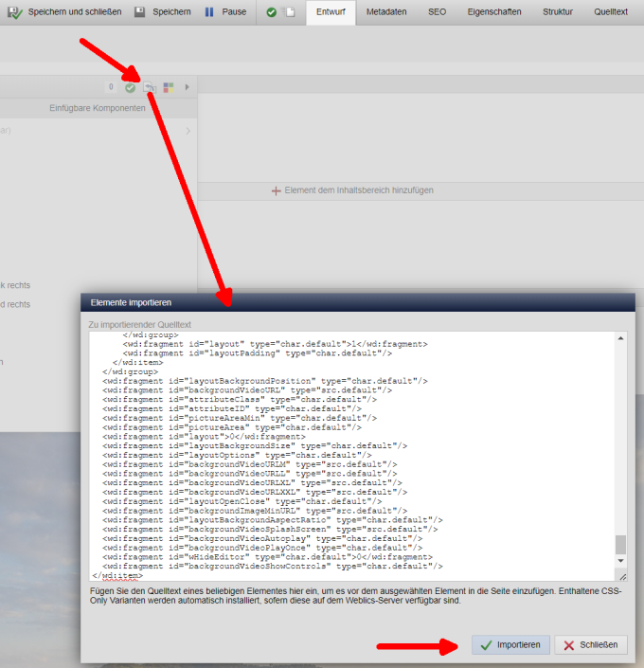Click the source text area vertical scrollbar thumb
644x668 pixels.
coord(620,544)
